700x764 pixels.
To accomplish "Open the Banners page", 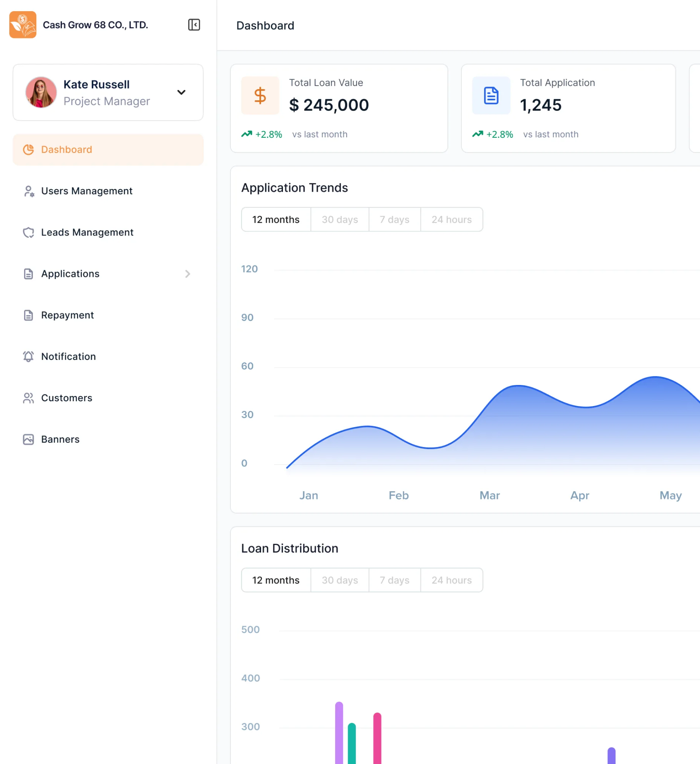I will pos(108,439).
